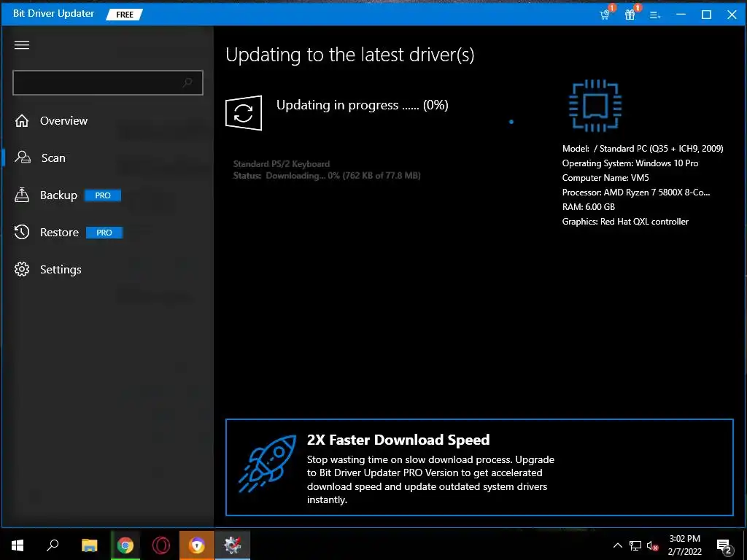Click the Scan person icon

click(x=23, y=157)
